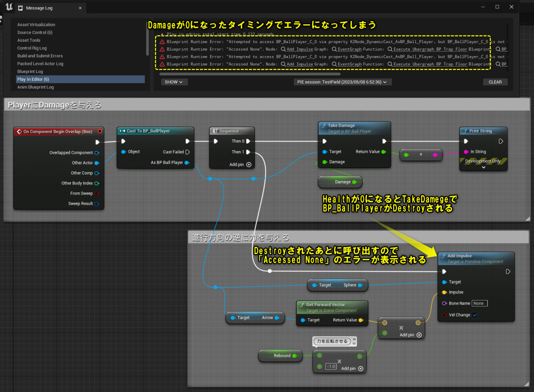Open the SHOW filter dropdown
The height and width of the screenshot is (392, 534).
coord(174,82)
